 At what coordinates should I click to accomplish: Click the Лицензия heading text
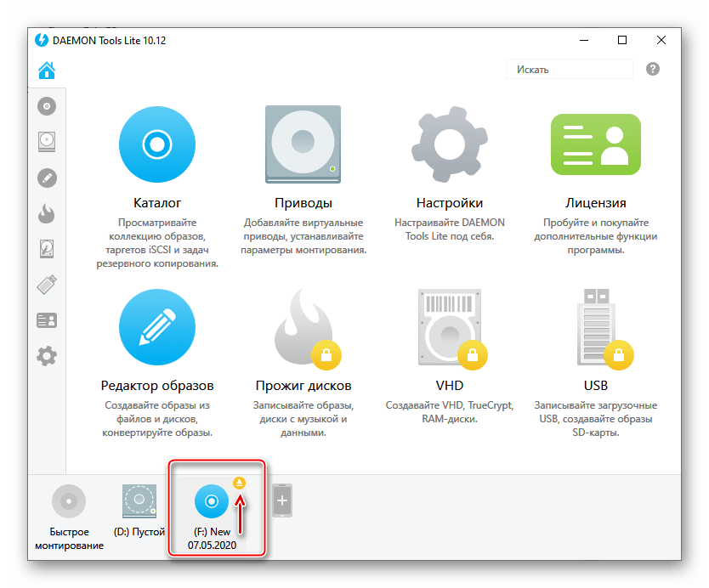pyautogui.click(x=595, y=203)
